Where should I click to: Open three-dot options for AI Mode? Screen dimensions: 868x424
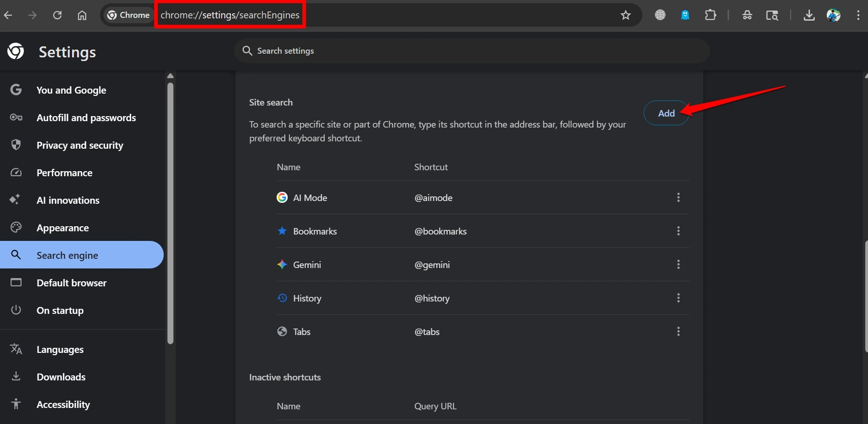[x=679, y=197]
